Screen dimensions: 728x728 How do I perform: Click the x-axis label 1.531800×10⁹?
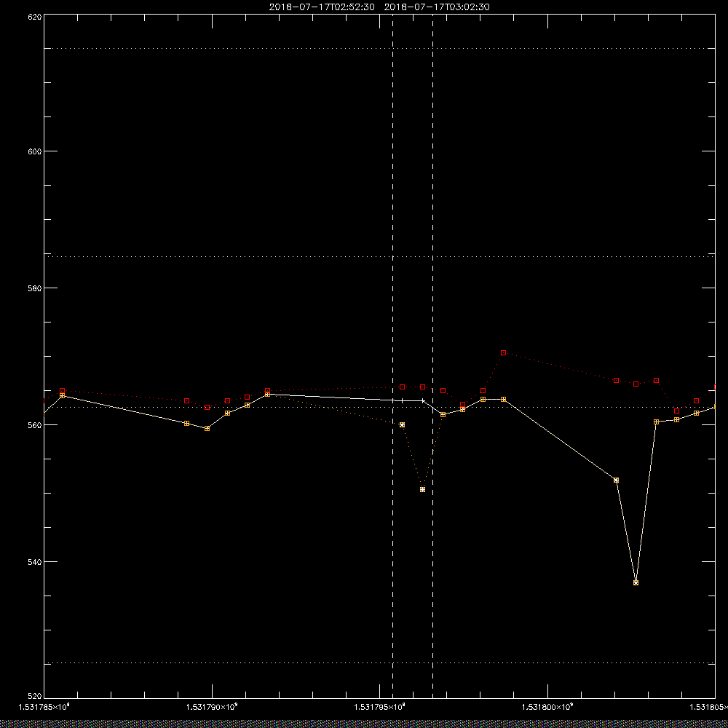click(548, 707)
